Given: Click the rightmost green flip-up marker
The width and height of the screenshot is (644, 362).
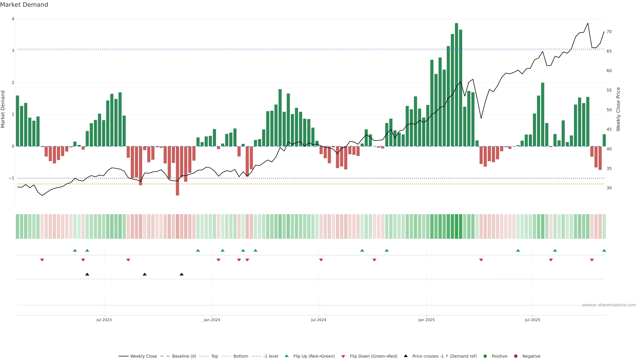Looking at the screenshot, I should coord(604,250).
